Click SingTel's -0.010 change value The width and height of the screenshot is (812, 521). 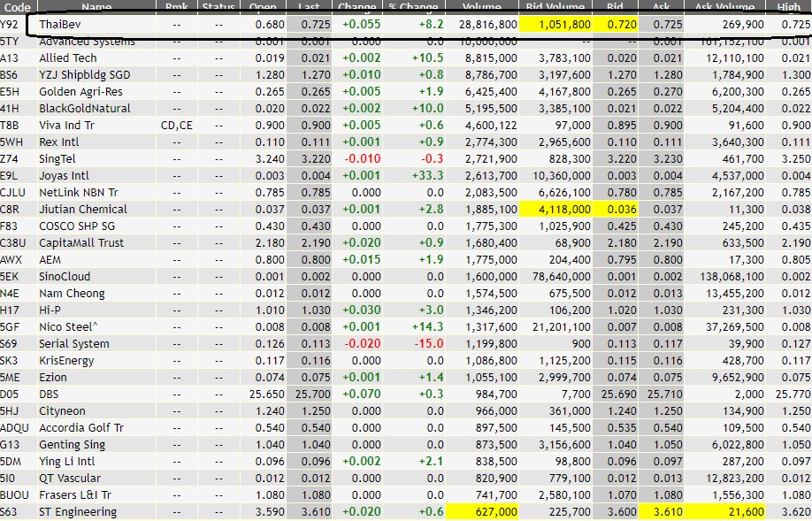click(363, 159)
